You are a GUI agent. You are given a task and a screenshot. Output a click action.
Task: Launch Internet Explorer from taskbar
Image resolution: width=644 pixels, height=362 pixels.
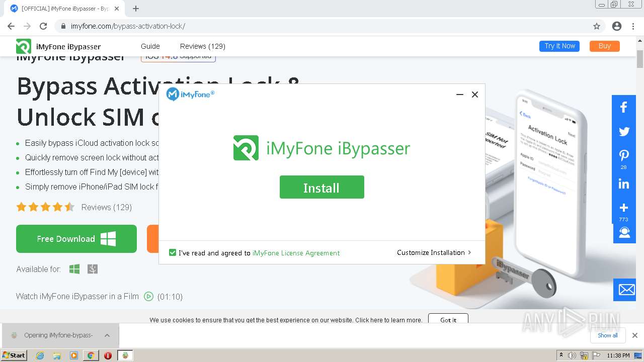40,355
